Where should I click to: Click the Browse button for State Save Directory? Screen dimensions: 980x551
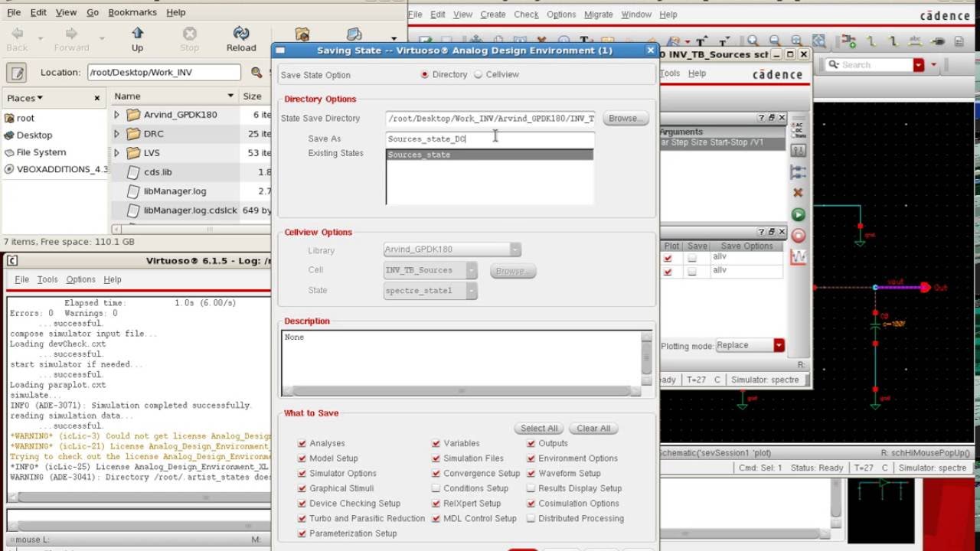tap(626, 118)
